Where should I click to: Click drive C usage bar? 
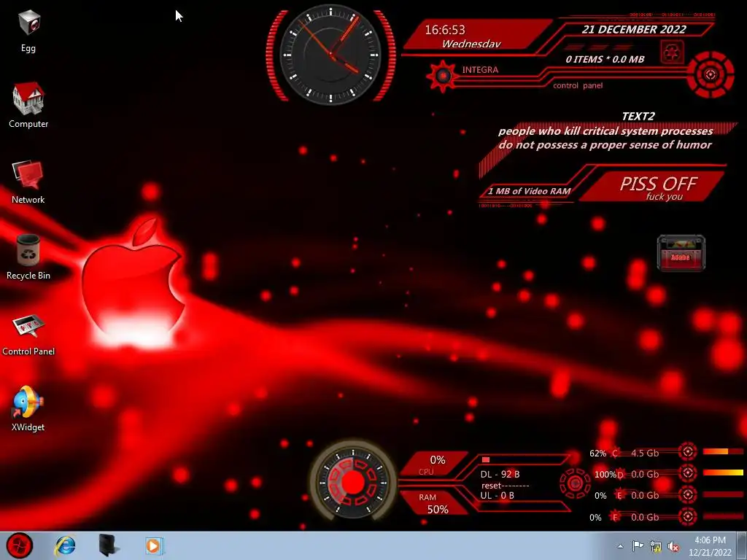pos(723,451)
